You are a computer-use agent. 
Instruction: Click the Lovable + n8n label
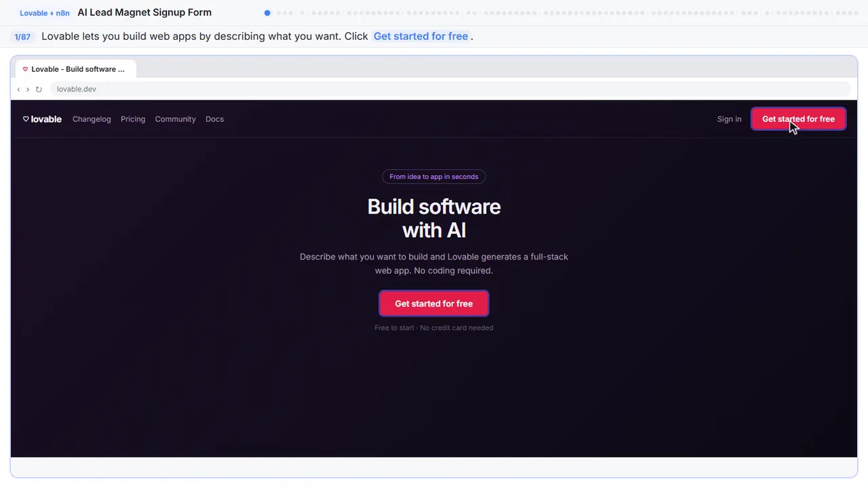click(45, 13)
